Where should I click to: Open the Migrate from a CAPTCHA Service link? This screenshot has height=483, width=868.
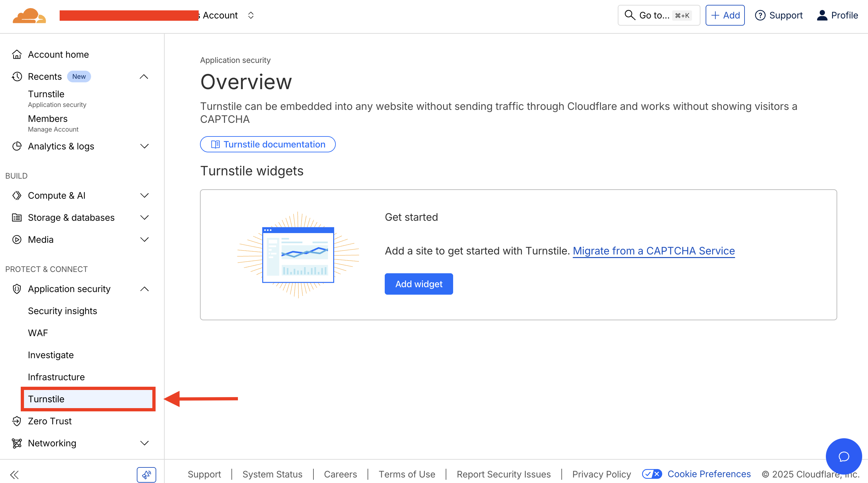(653, 251)
